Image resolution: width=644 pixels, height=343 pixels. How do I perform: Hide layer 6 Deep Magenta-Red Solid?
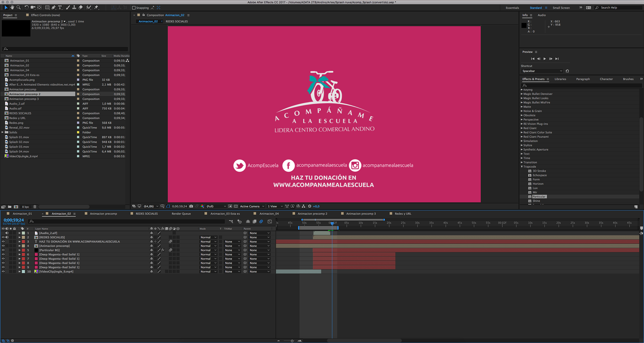(x=3, y=254)
